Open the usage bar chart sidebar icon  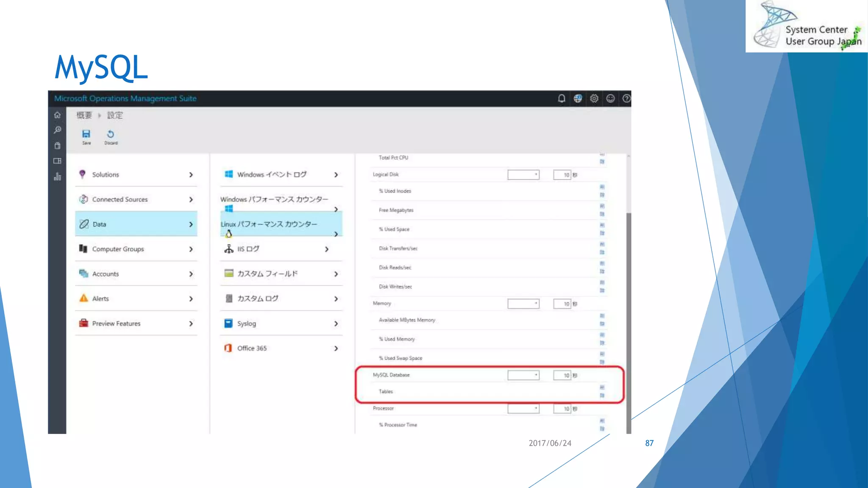[57, 177]
